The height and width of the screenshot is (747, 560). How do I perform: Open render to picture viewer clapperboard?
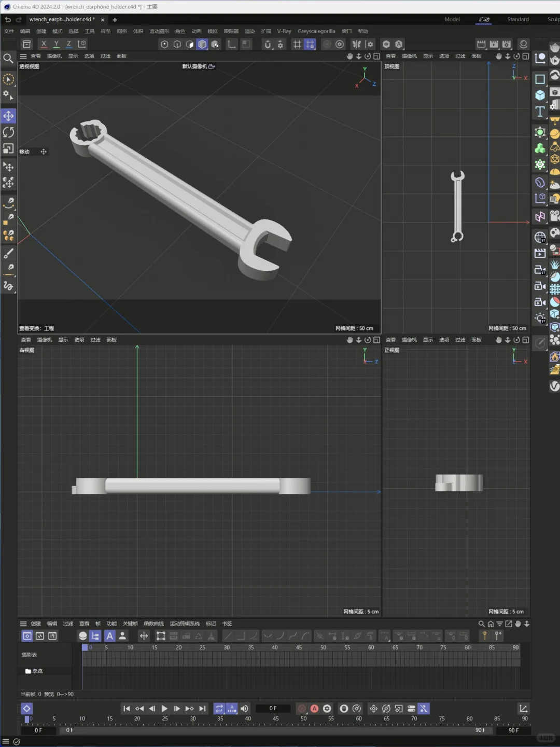494,44
